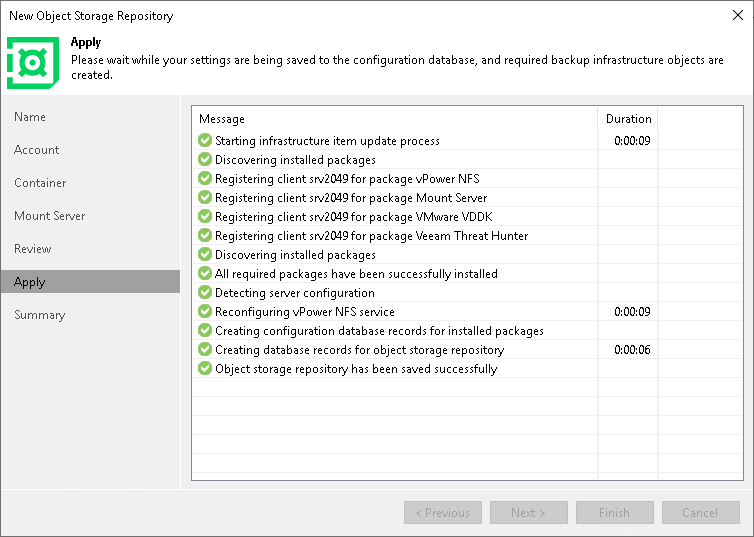Go to the Container wizard step
This screenshot has height=537, width=754.
tap(40, 183)
